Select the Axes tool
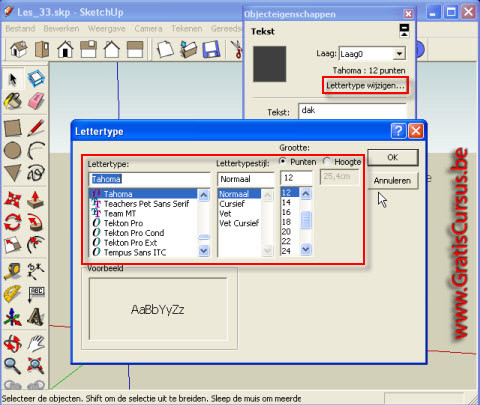Viewport: 480px width, 405px height. point(13,317)
